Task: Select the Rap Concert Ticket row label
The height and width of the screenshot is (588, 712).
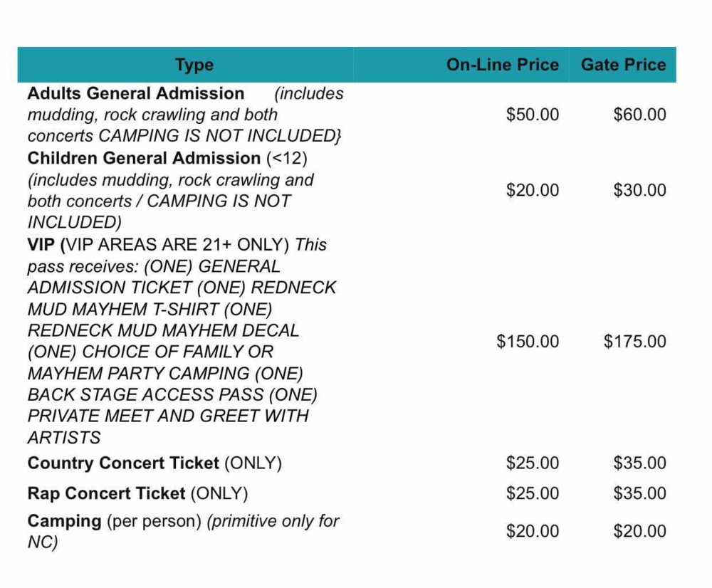Action: click(106, 493)
